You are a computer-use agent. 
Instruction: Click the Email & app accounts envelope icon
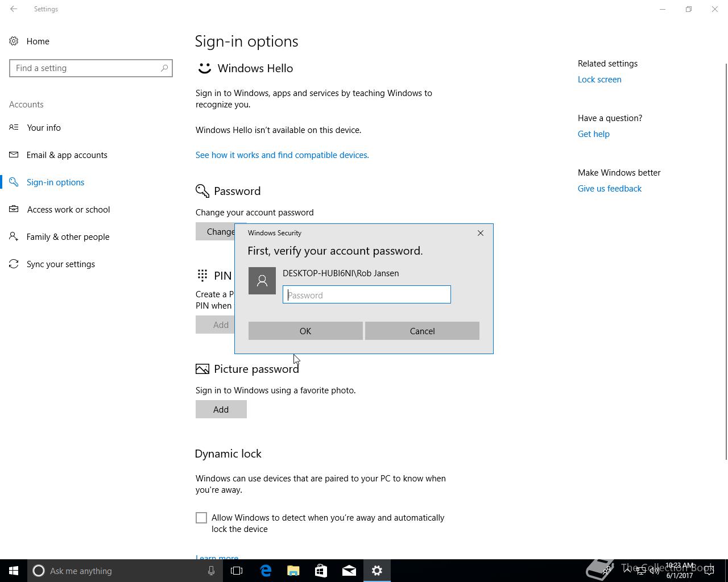[x=14, y=155]
